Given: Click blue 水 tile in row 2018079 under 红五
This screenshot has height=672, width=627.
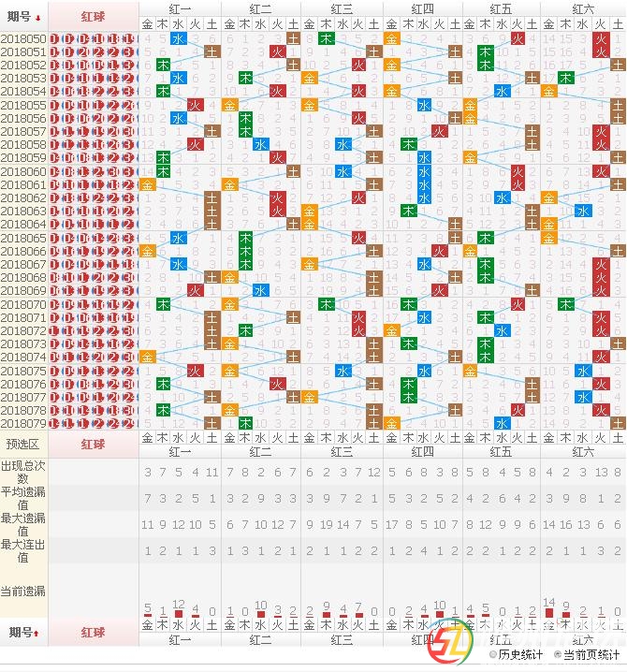Looking at the screenshot, I should (x=503, y=423).
